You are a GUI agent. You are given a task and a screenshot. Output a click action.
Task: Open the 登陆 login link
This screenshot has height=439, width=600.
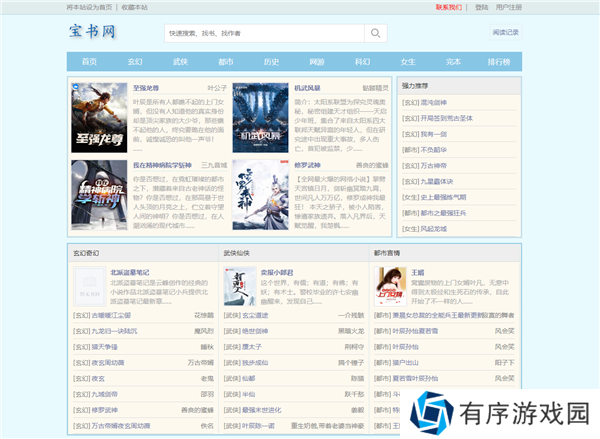click(481, 7)
